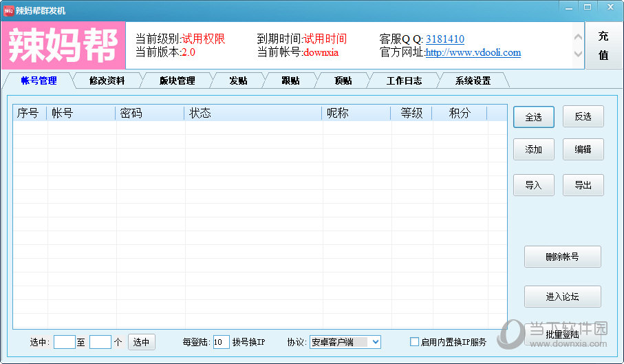Image resolution: width=624 pixels, height=364 pixels.
Task: Click the 充值 recharge button
Action: click(603, 45)
